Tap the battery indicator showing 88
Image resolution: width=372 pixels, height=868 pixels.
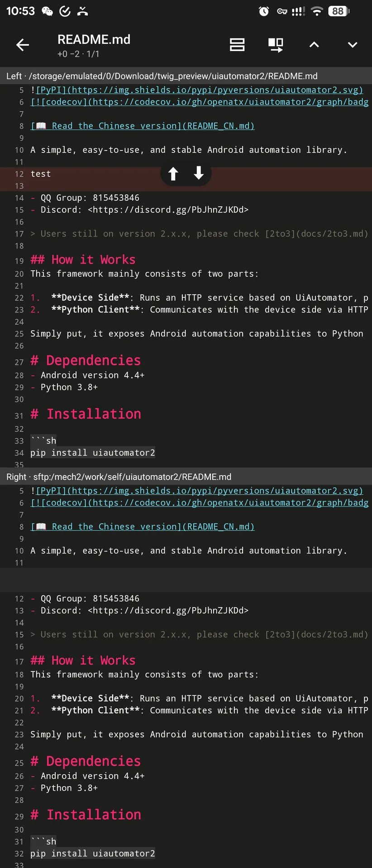339,11
